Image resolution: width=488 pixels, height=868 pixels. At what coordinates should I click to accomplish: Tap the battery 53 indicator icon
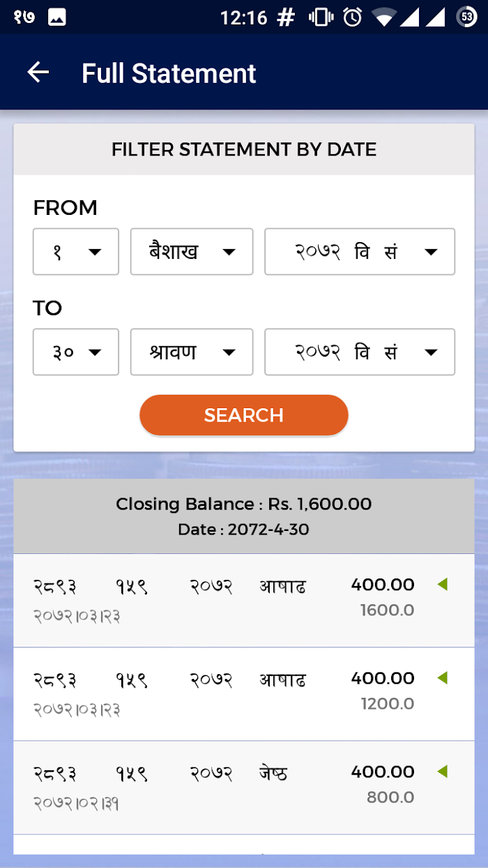click(466, 17)
